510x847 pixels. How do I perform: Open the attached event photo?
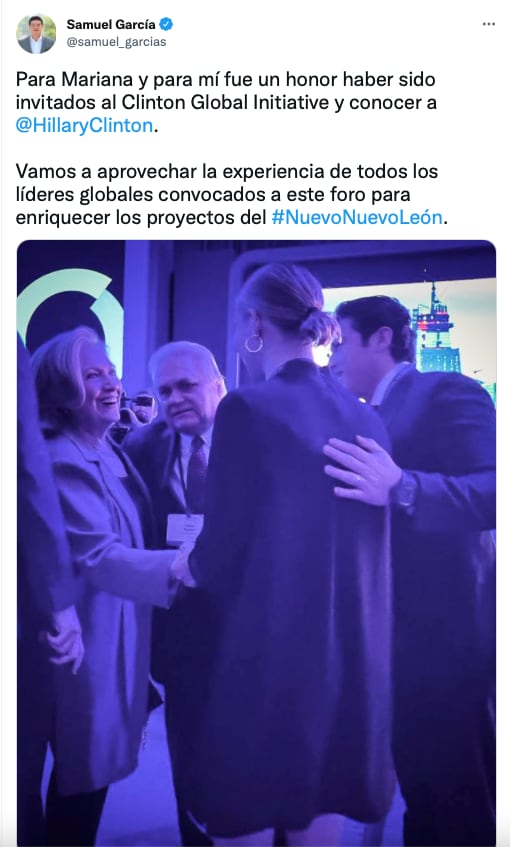pos(256,542)
